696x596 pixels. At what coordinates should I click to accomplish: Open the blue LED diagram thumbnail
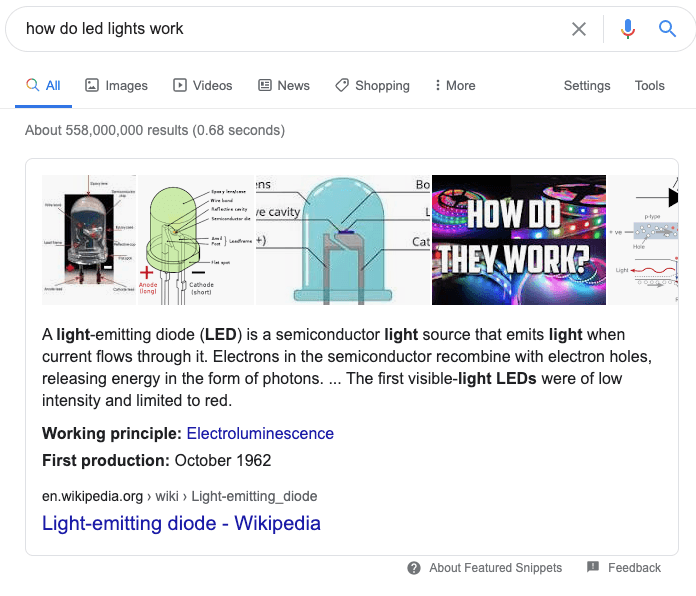click(x=343, y=240)
